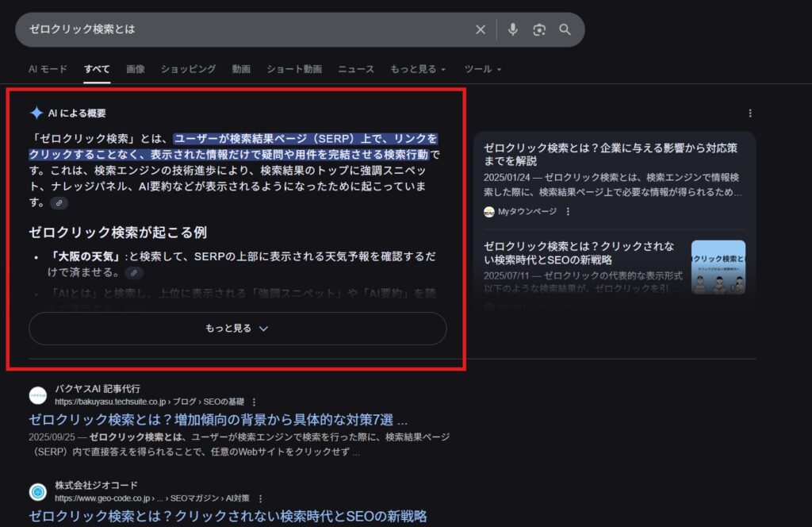The height and width of the screenshot is (527, 812).
Task: Open the three-dot menu beside Myタウンページ
Action: 568,212
